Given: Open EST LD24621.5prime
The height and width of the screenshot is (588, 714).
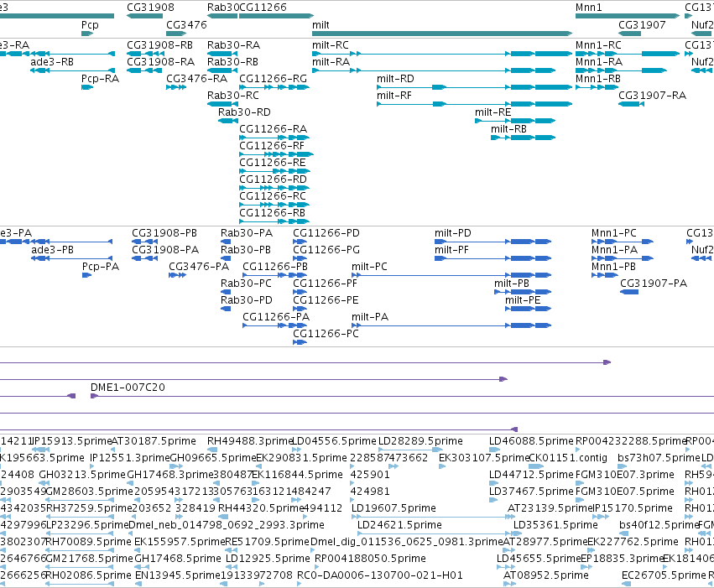Looking at the screenshot, I should click(399, 525).
